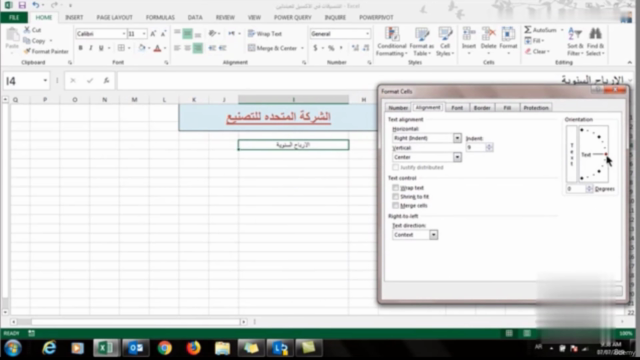The image size is (640, 360).
Task: Open the Text direction dropdown
Action: (433, 235)
